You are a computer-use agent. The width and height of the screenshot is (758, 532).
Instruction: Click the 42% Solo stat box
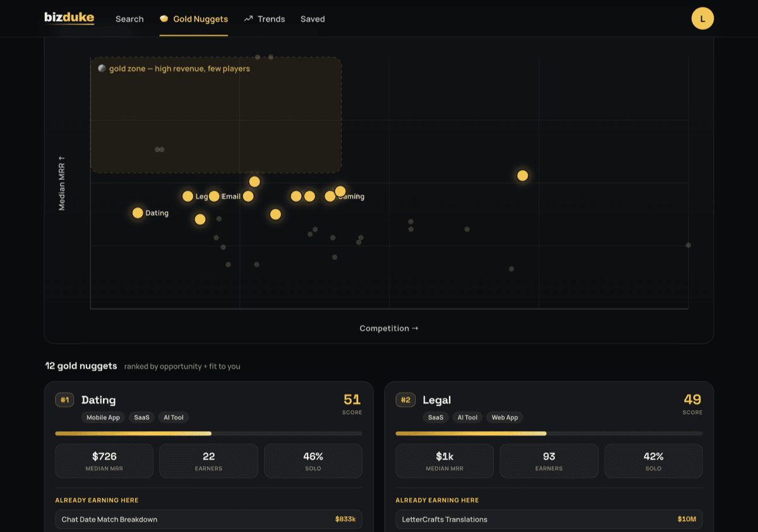pyautogui.click(x=653, y=461)
